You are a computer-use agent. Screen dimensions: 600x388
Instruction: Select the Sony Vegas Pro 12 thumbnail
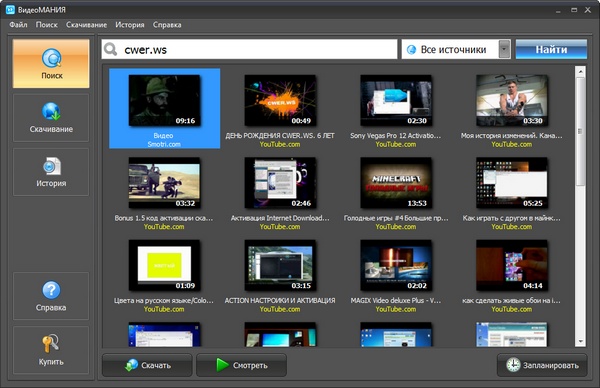coord(396,100)
